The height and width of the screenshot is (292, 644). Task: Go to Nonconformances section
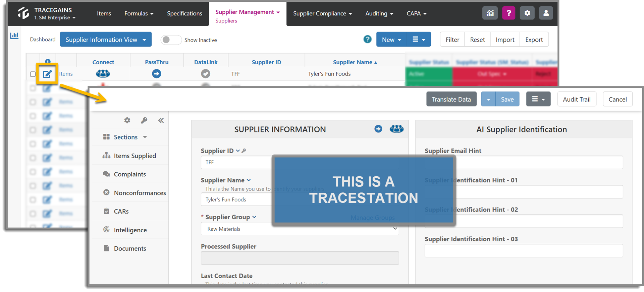(x=135, y=193)
